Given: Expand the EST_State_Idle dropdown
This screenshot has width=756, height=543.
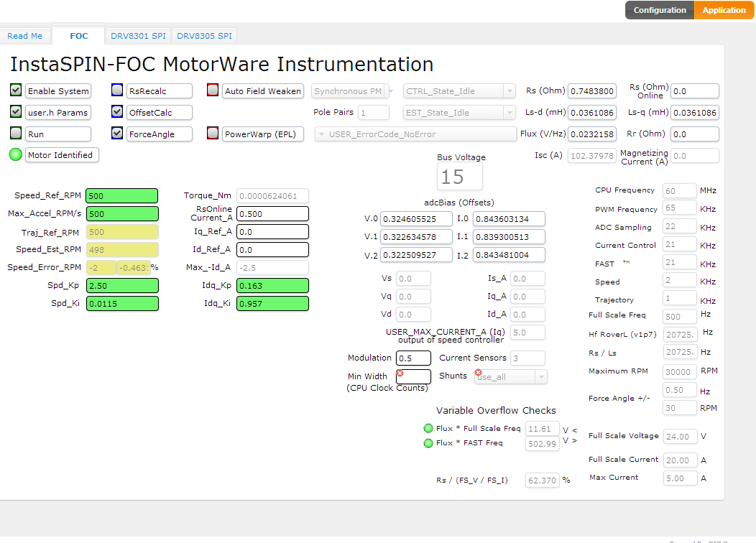Looking at the screenshot, I should click(459, 113).
